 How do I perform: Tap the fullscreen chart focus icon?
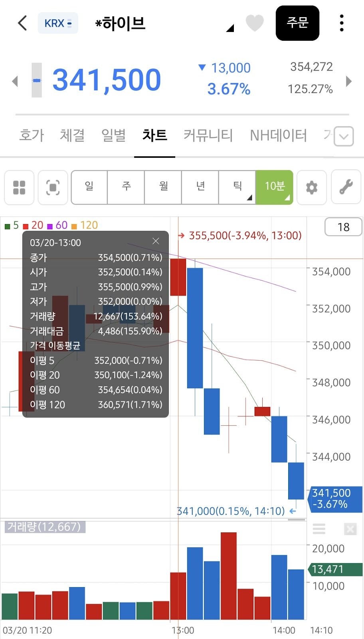click(x=53, y=187)
